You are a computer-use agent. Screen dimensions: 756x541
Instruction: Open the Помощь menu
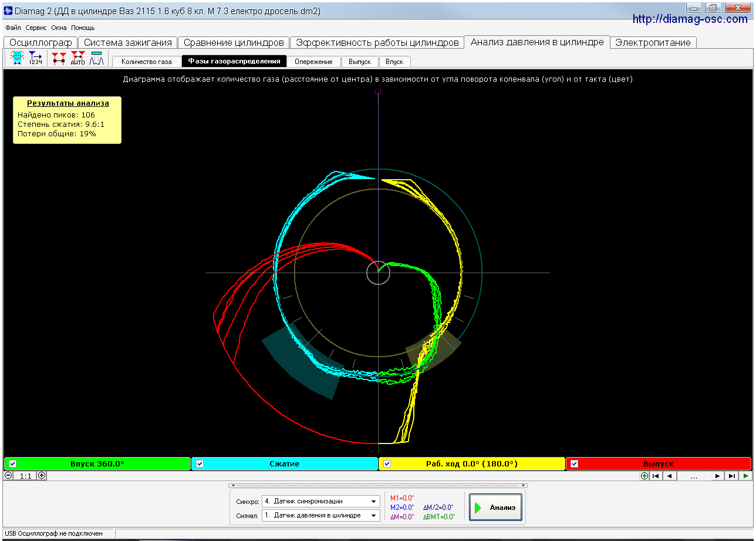83,28
